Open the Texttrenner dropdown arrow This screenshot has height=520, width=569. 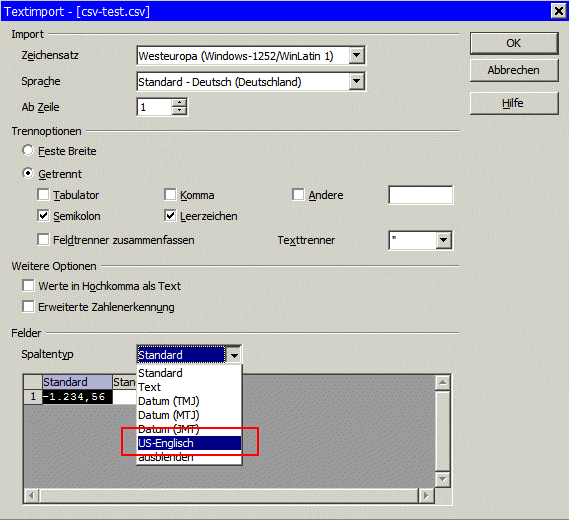click(443, 240)
